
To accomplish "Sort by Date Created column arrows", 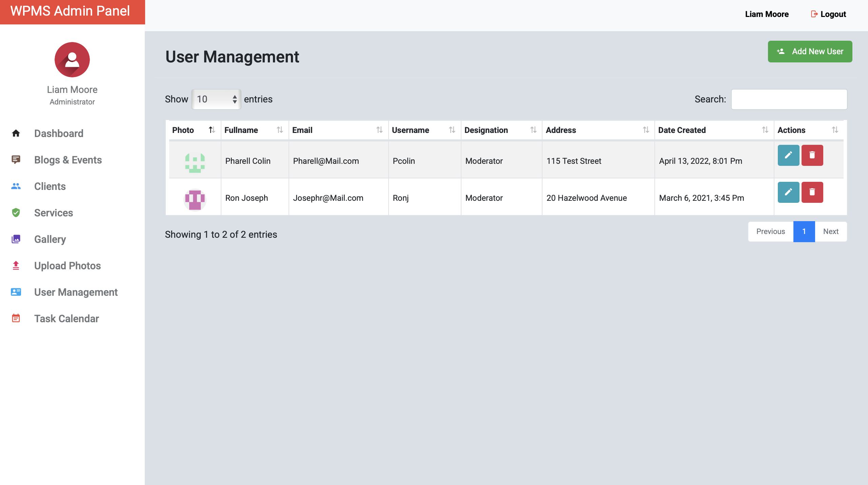I will pyautogui.click(x=765, y=130).
